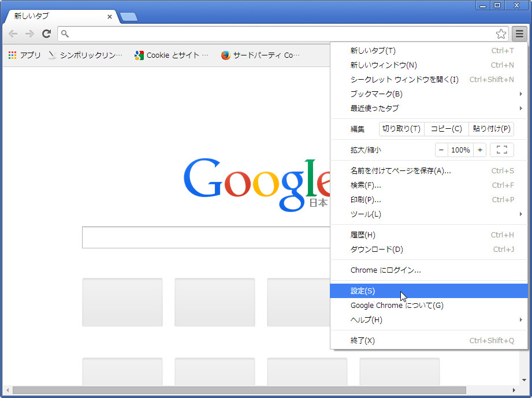The image size is (532, 398).
Task: Open the シンボリックリン… bookmark
Action: point(85,55)
